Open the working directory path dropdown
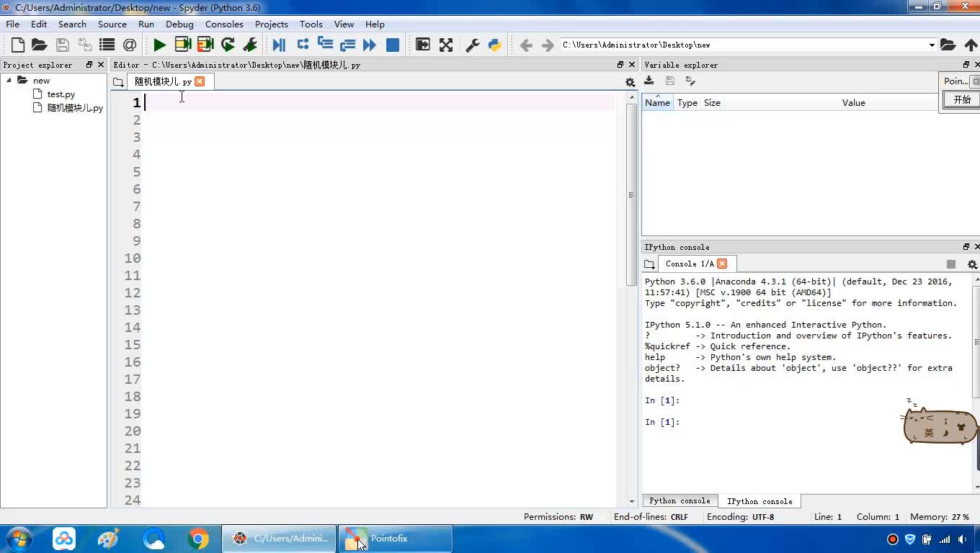The image size is (980, 553). point(931,45)
